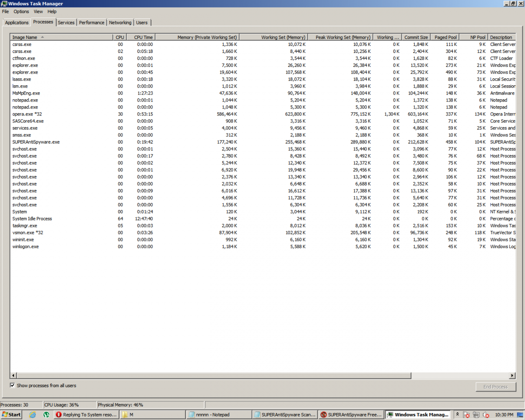Screen dimensions: 525x420
Task: Click the 'Physical Memory: 46%' status bar entry
Action: click(150, 405)
